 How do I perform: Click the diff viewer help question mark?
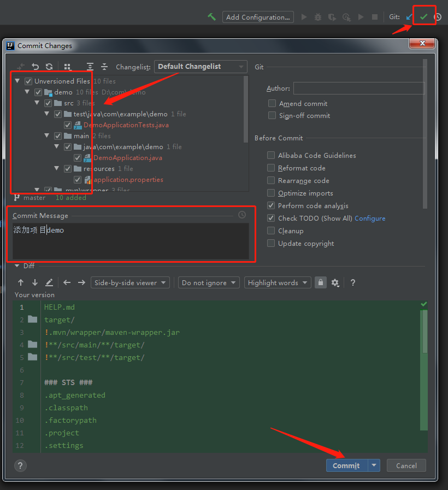352,282
